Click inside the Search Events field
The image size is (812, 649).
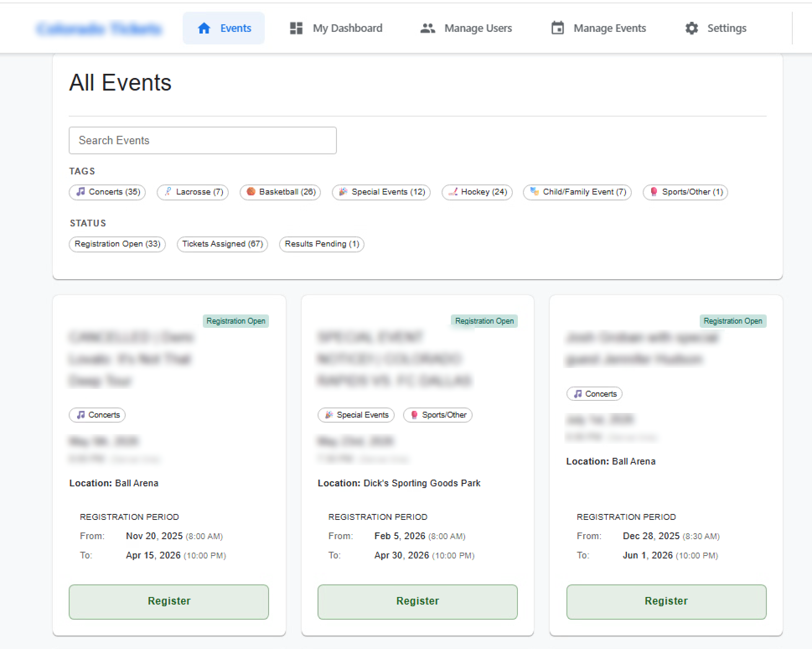(x=203, y=140)
